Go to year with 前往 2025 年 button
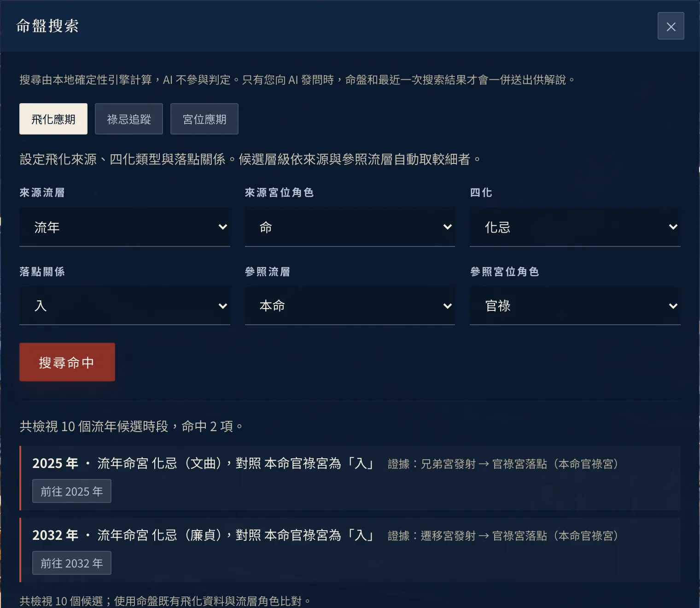Viewport: 700px width, 608px height. pos(72,491)
